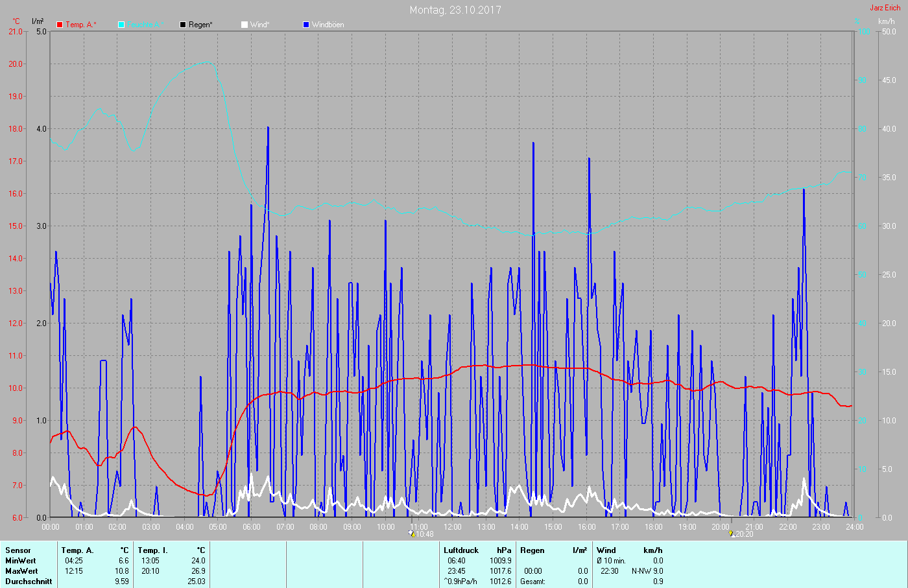Click the Temp. I. column header
908x588 pixels.
[x=152, y=550]
